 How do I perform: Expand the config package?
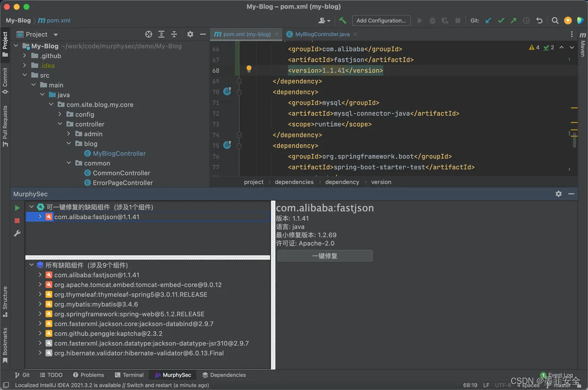tap(60, 114)
